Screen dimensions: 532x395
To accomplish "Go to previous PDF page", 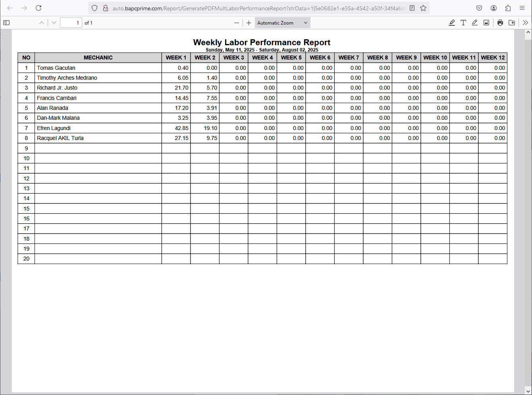I will pos(42,23).
